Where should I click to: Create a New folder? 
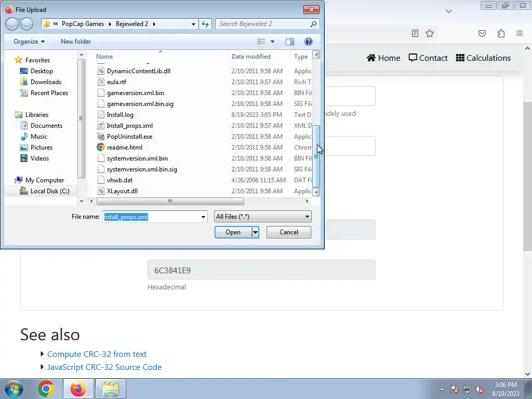pyautogui.click(x=76, y=42)
